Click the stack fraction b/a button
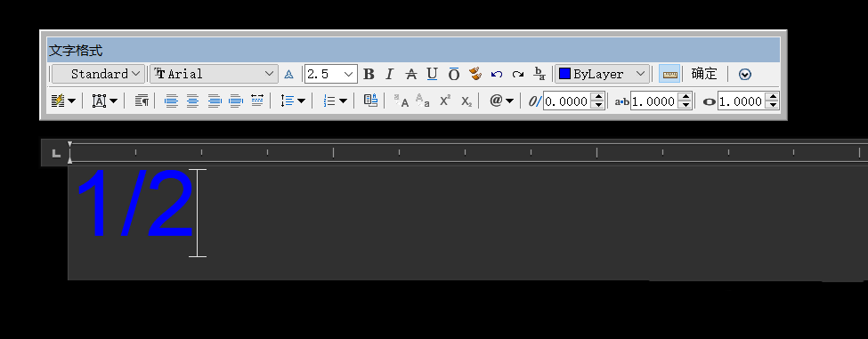Viewport: 868px width, 339px height. (539, 74)
